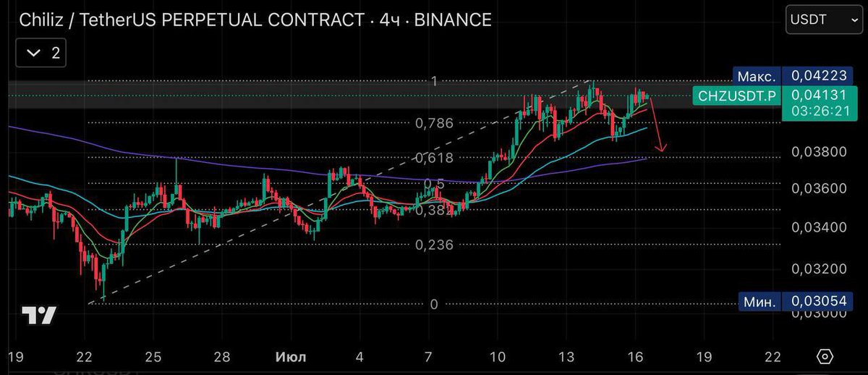Click date 25 on time axis
This screenshot has height=375, width=868.
point(153,357)
